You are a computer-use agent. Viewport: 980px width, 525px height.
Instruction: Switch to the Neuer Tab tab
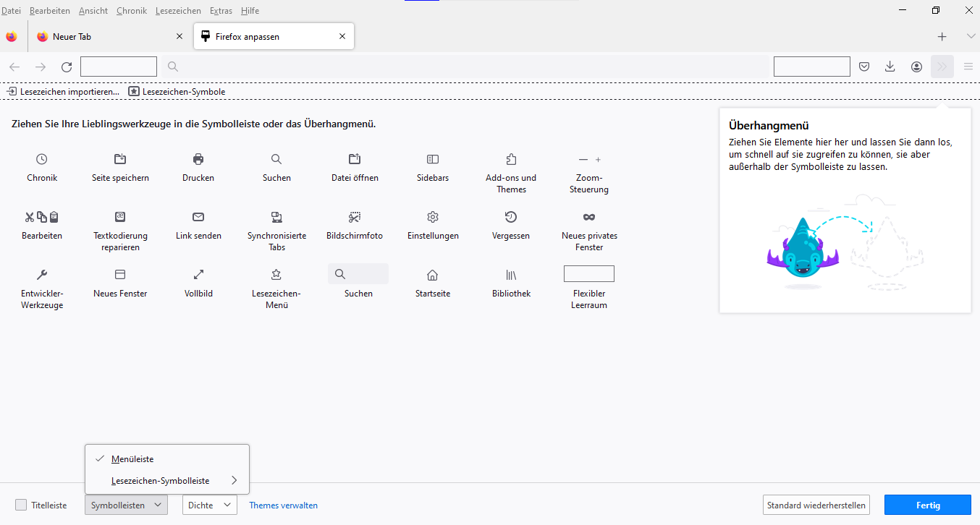101,37
